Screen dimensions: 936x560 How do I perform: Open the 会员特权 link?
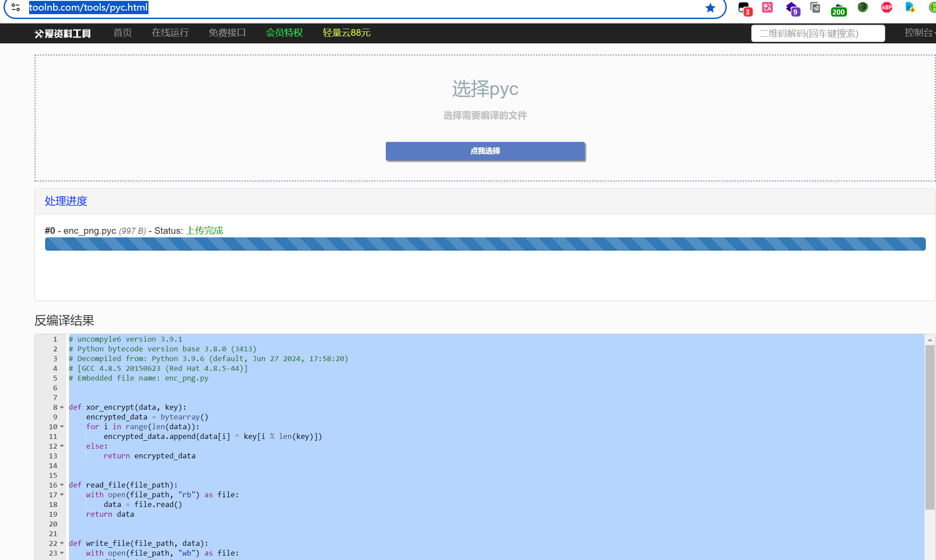[x=284, y=33]
